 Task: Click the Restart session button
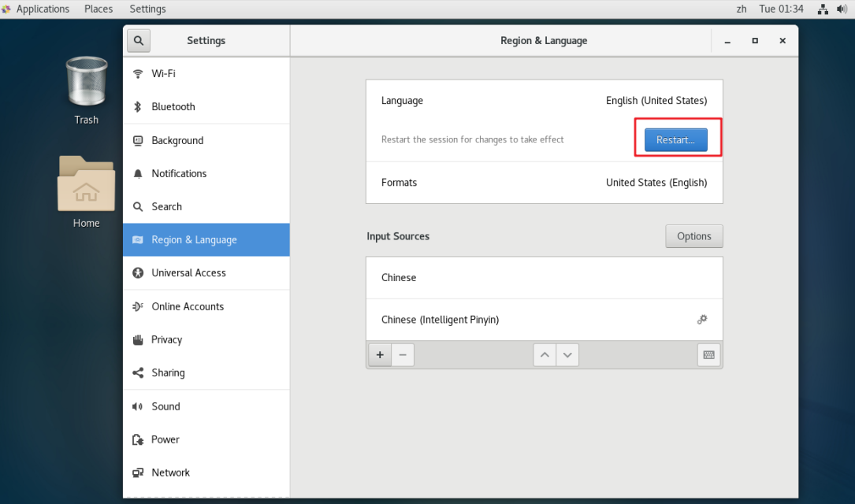point(675,139)
